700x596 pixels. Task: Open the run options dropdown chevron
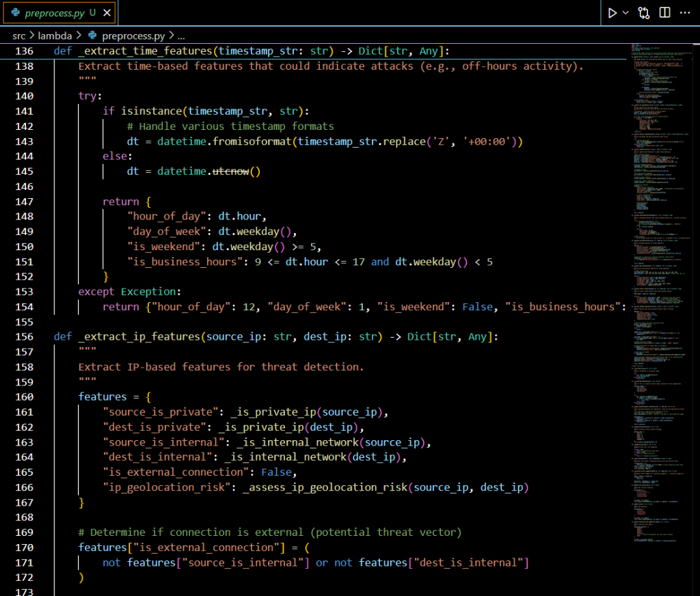(x=625, y=13)
